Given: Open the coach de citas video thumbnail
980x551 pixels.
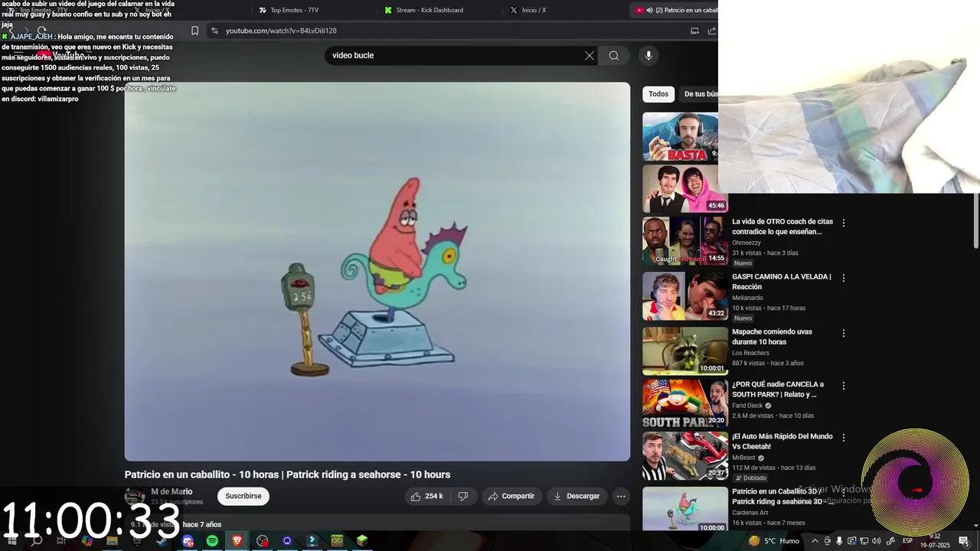Looking at the screenshot, I should coord(684,241).
